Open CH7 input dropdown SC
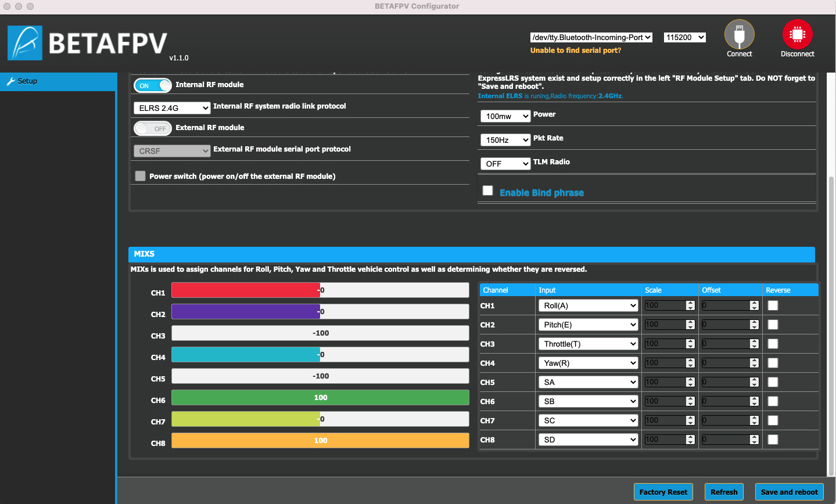This screenshot has width=836, height=504. (x=589, y=420)
